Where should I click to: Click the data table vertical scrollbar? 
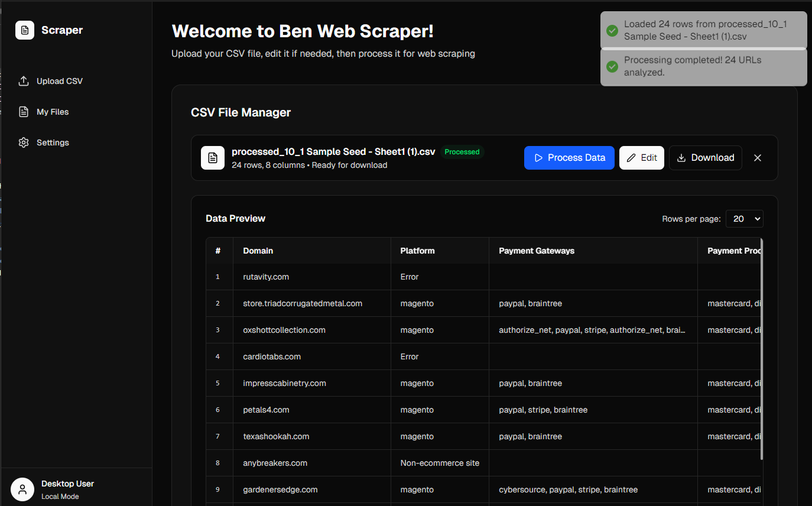point(762,349)
